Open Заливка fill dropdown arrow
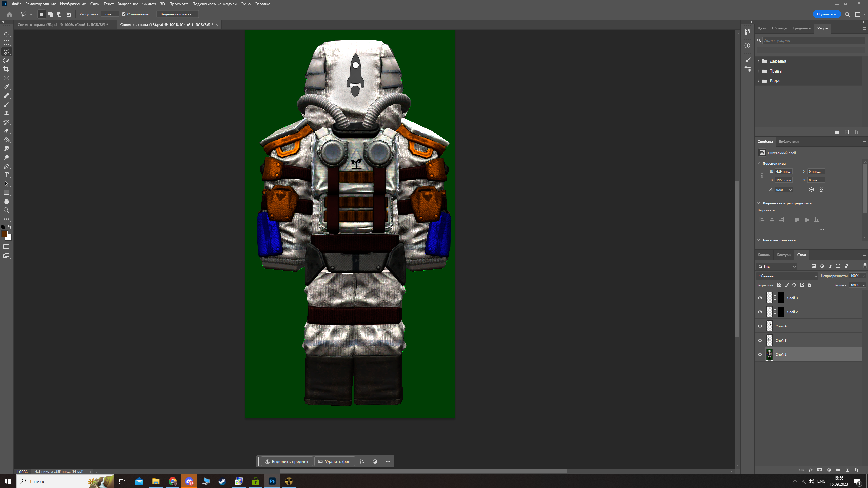Image resolution: width=868 pixels, height=488 pixels. 864,285
